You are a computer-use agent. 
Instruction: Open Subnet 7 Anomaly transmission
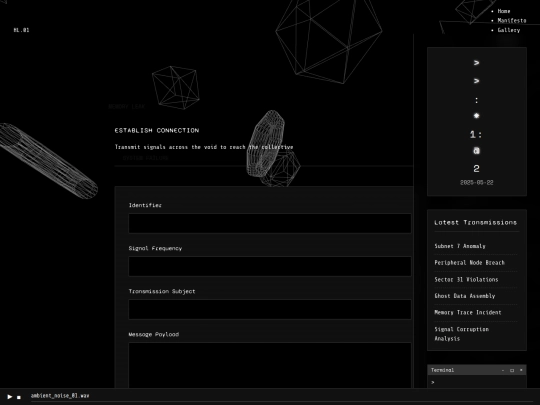pyautogui.click(x=460, y=246)
